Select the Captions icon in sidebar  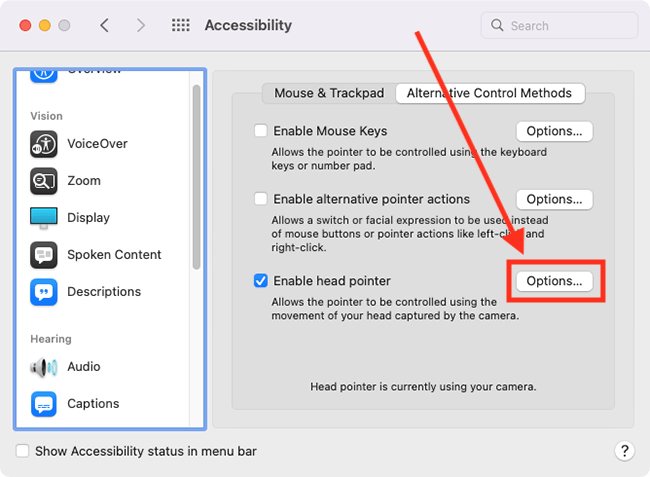pyautogui.click(x=43, y=404)
